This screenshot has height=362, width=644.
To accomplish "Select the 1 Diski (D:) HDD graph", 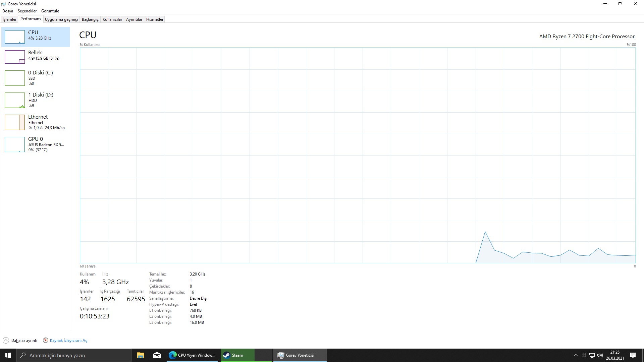I will tap(15, 100).
